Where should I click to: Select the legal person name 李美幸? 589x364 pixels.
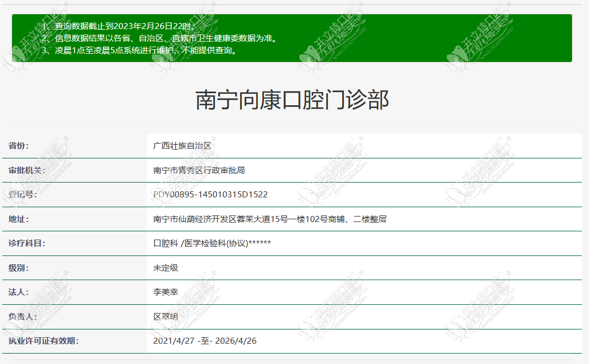coord(166,292)
